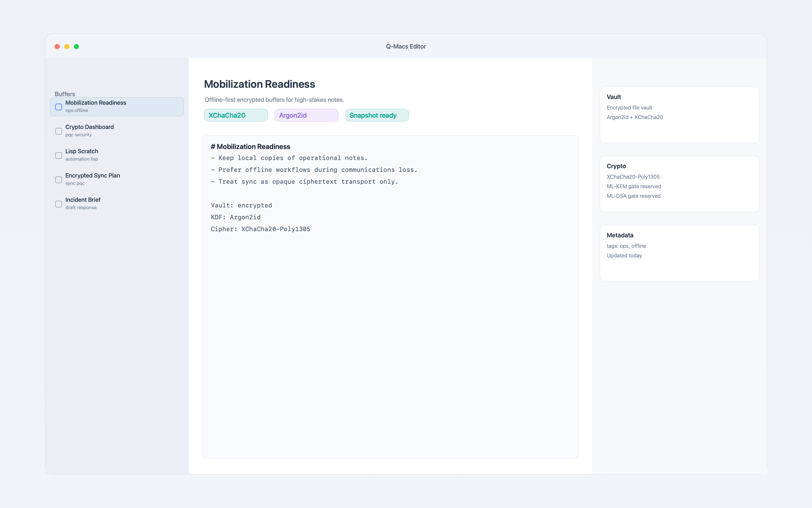
Task: Maximize the window with green button
Action: coord(76,46)
